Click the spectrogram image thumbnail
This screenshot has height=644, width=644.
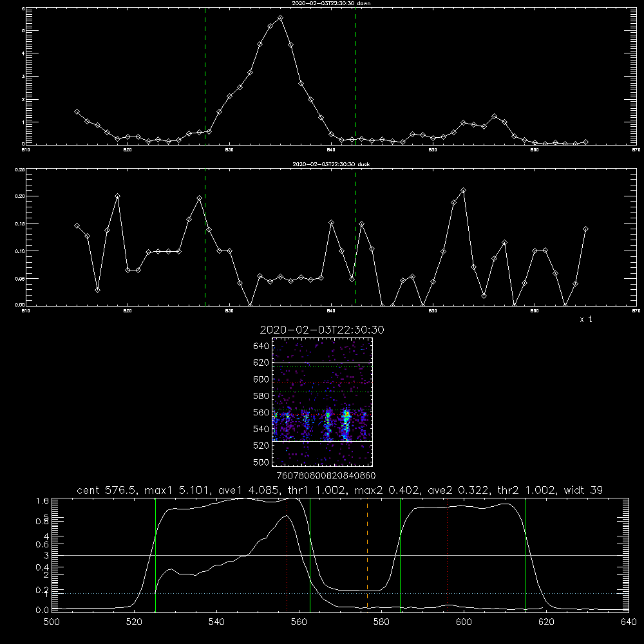click(323, 402)
